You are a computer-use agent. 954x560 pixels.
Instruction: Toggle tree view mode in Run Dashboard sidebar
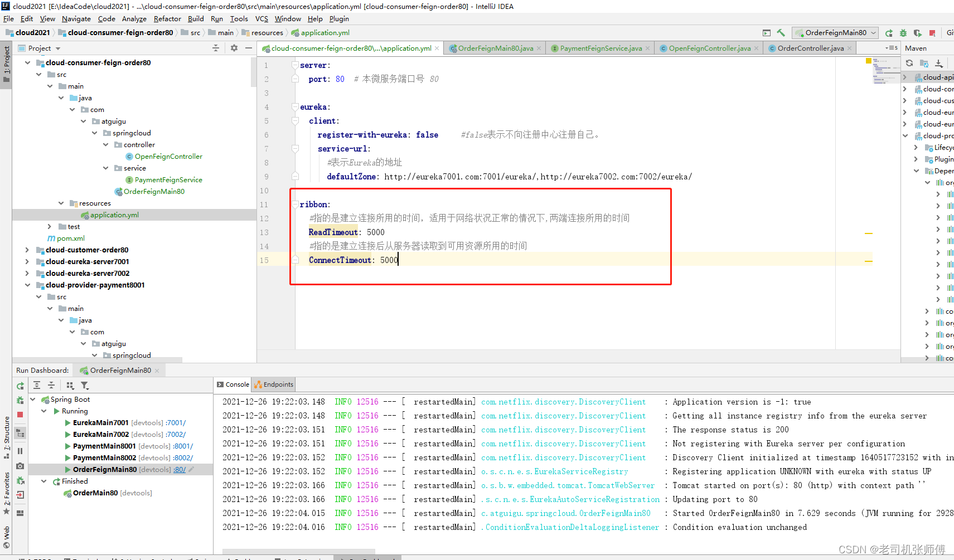click(20, 433)
